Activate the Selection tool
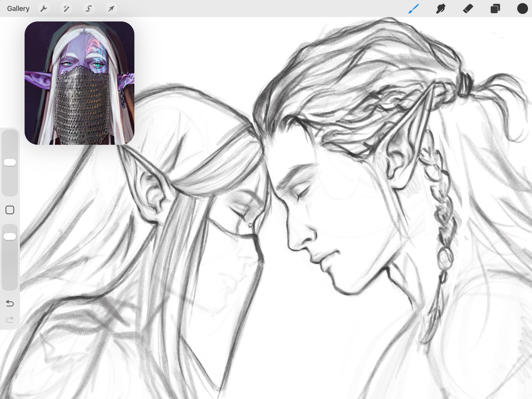This screenshot has height=399, width=532. 89,8
